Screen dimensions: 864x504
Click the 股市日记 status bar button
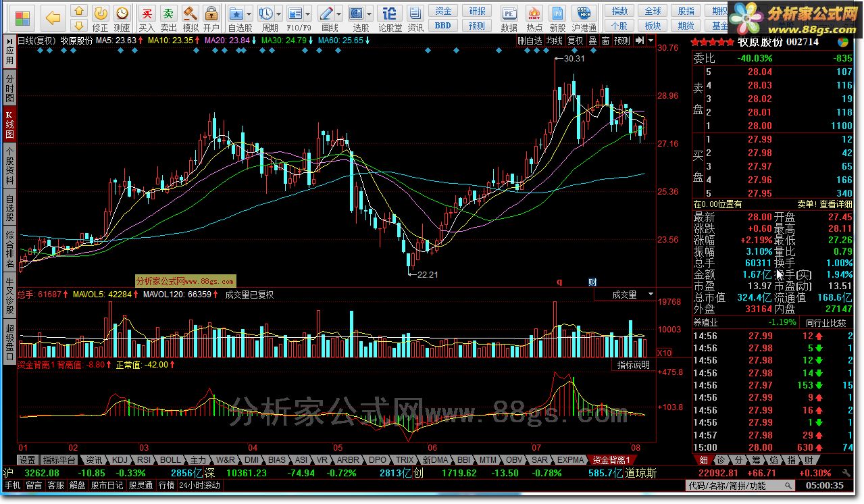pos(107,485)
